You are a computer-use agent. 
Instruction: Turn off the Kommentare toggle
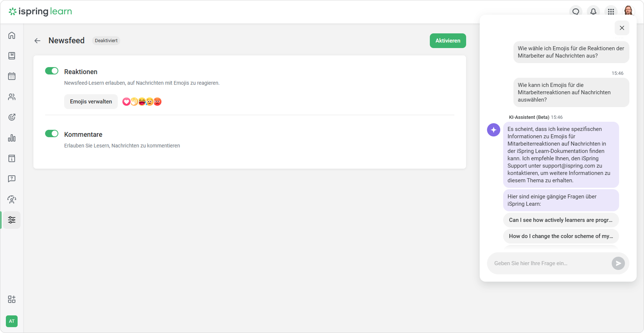click(52, 133)
